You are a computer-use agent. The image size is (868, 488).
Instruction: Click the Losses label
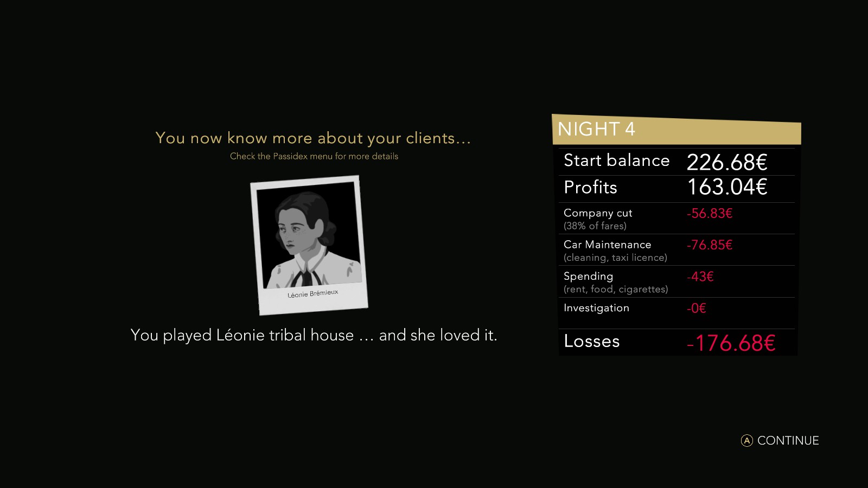click(x=591, y=341)
